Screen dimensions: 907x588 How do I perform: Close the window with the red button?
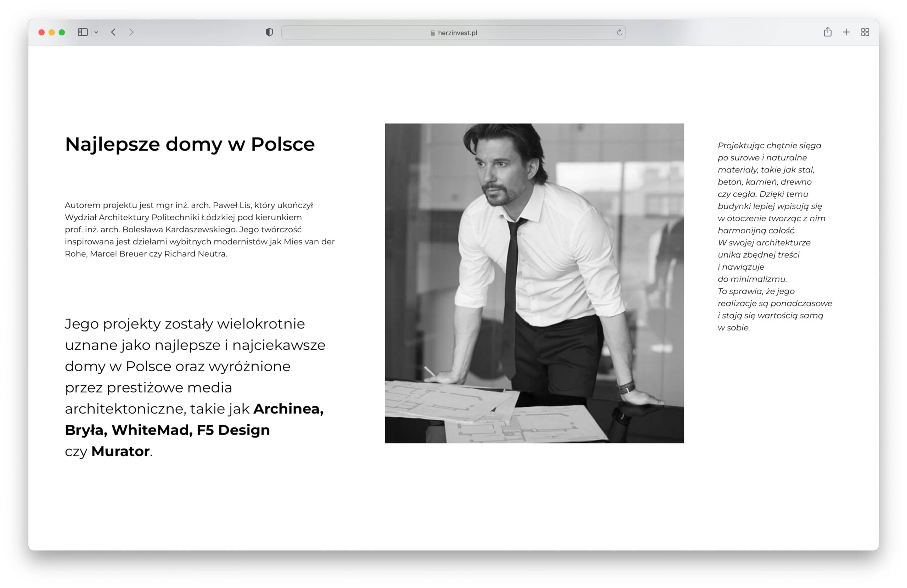(41, 32)
